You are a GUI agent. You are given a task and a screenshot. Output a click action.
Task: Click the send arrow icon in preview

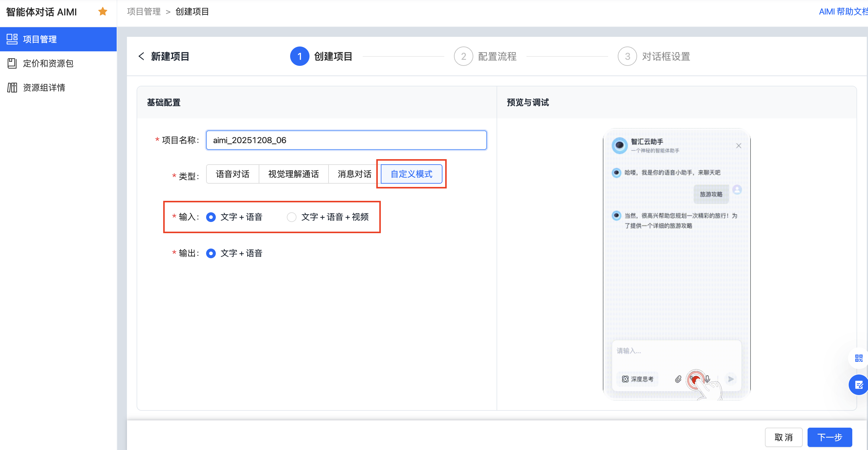[x=730, y=379]
